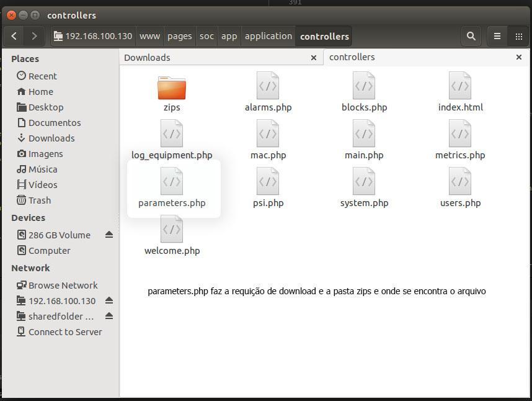Navigate to application in the path bar
The width and height of the screenshot is (532, 401).
tap(268, 36)
